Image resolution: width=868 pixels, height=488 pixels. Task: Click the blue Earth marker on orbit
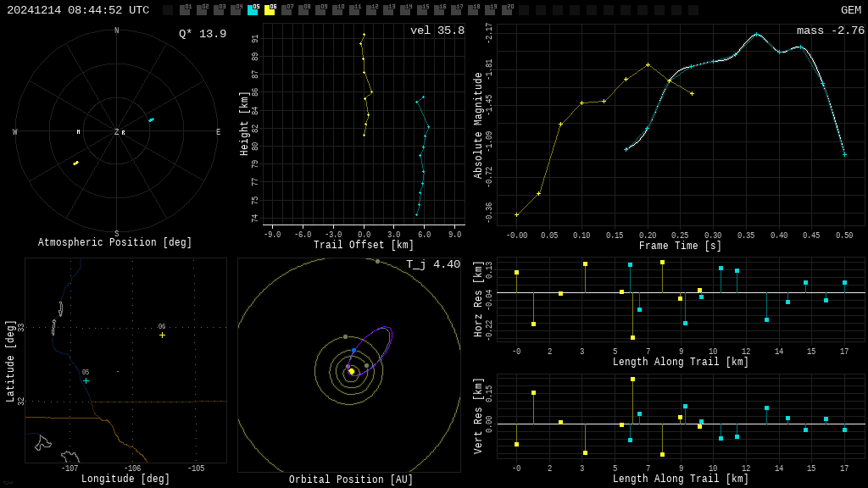pos(353,350)
